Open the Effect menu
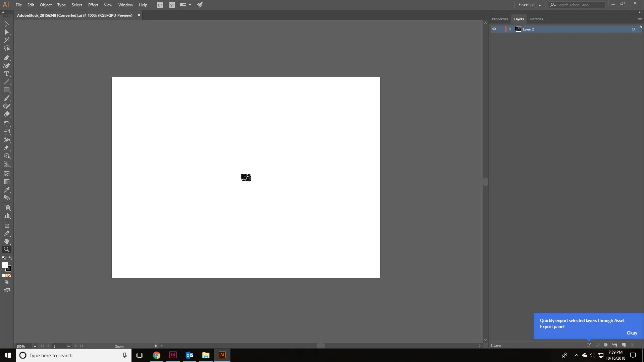 click(93, 5)
